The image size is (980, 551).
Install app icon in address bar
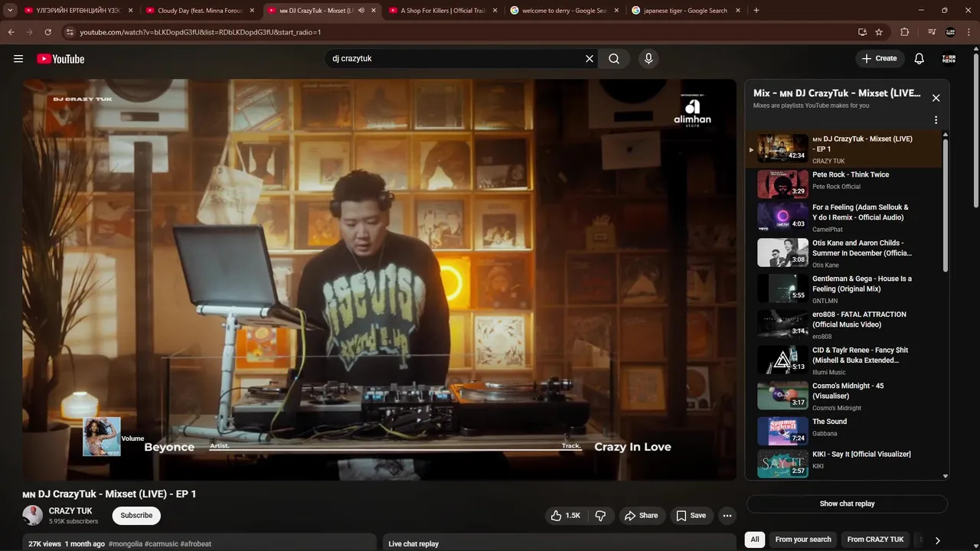862,32
